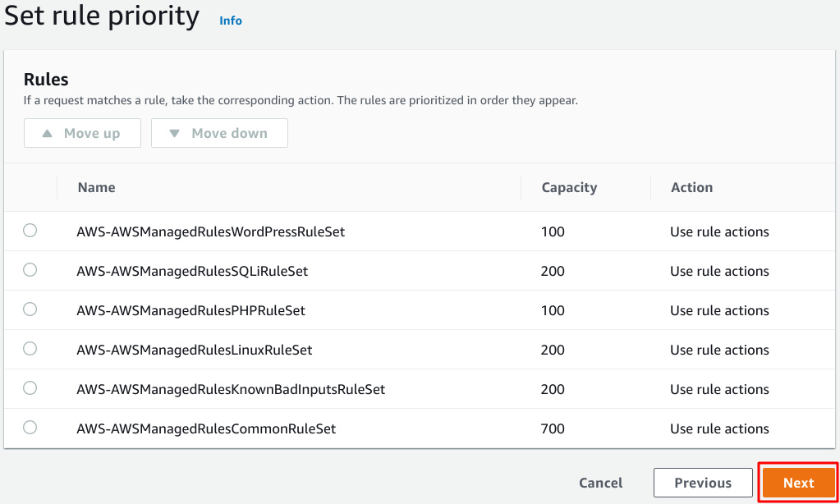Click the Move up button
The image size is (840, 504).
click(x=82, y=133)
